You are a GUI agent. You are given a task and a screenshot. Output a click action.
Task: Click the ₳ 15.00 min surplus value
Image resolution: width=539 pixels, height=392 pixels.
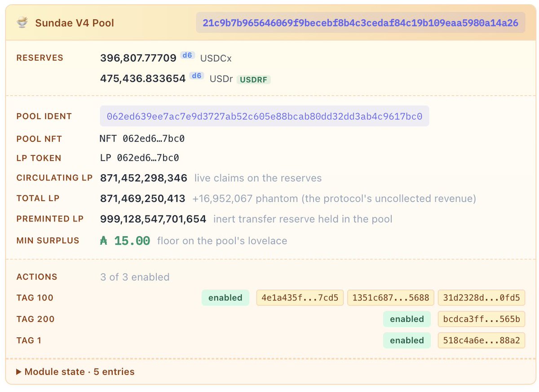coord(125,241)
